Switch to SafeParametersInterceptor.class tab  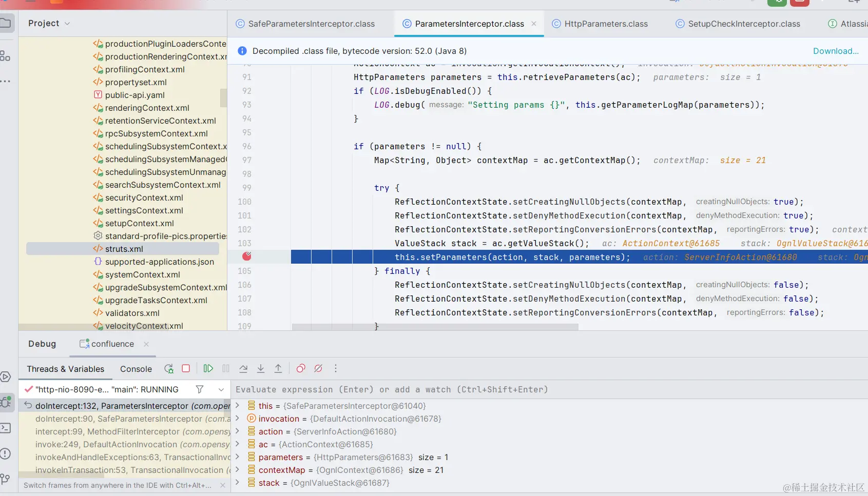(305, 24)
